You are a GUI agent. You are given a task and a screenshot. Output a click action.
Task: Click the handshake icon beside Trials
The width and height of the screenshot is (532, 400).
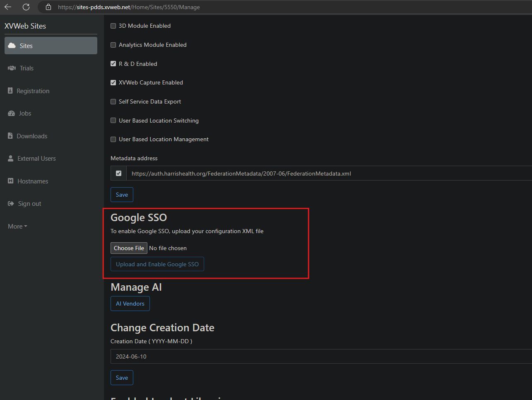click(12, 68)
